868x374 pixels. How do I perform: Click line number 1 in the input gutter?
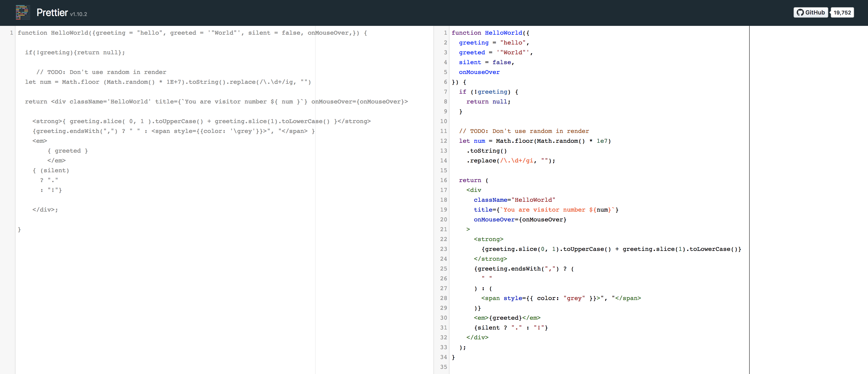point(11,33)
